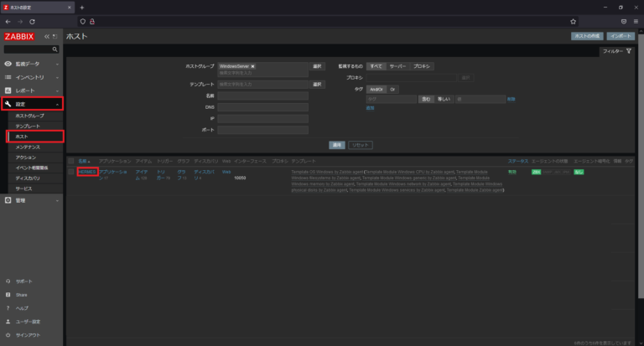Open テンプレート in the settings submenu
Viewport: 644px width, 346px height.
pyautogui.click(x=28, y=126)
